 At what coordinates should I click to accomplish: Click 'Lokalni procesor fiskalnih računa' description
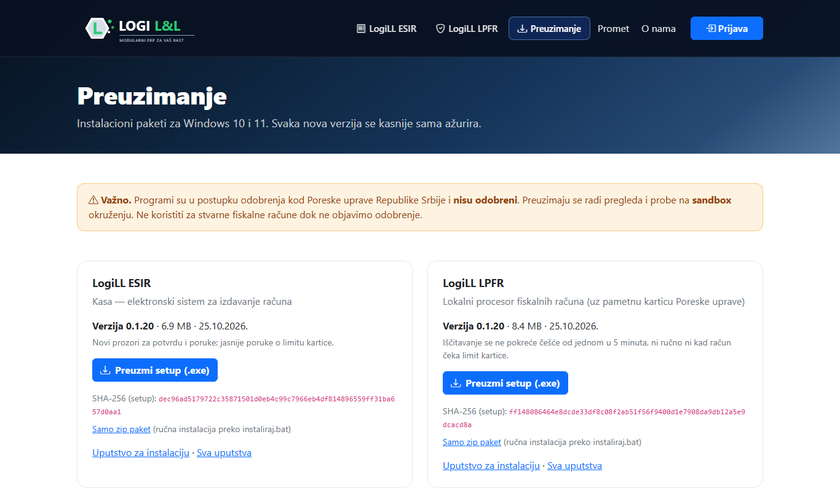(x=593, y=302)
